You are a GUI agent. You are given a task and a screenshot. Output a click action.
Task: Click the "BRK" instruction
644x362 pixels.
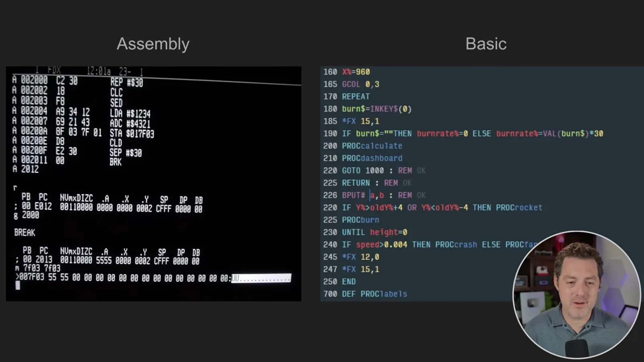116,162
